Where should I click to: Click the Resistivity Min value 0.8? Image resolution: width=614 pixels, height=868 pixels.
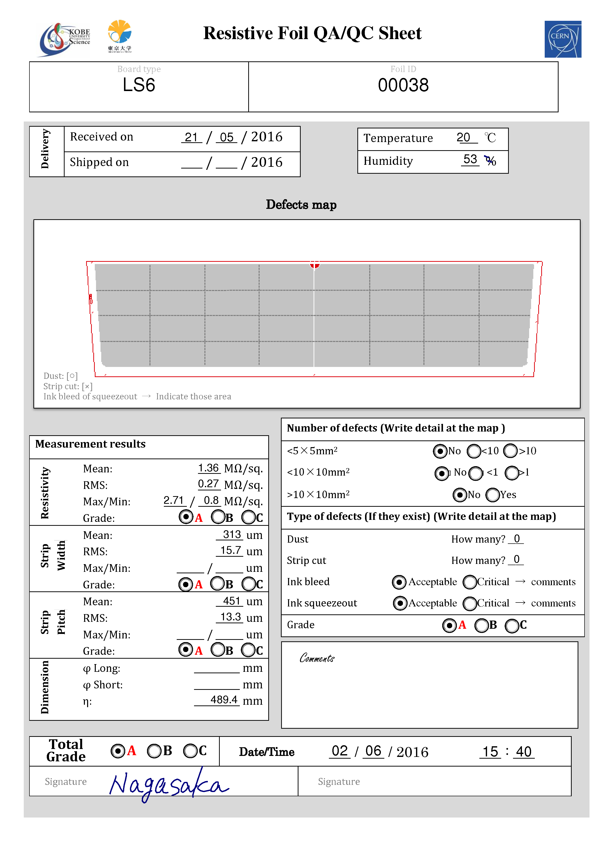211,501
